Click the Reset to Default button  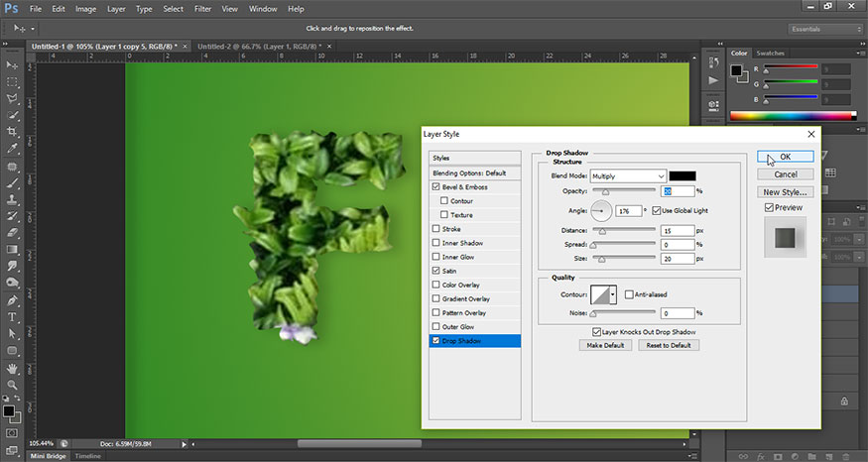(668, 345)
